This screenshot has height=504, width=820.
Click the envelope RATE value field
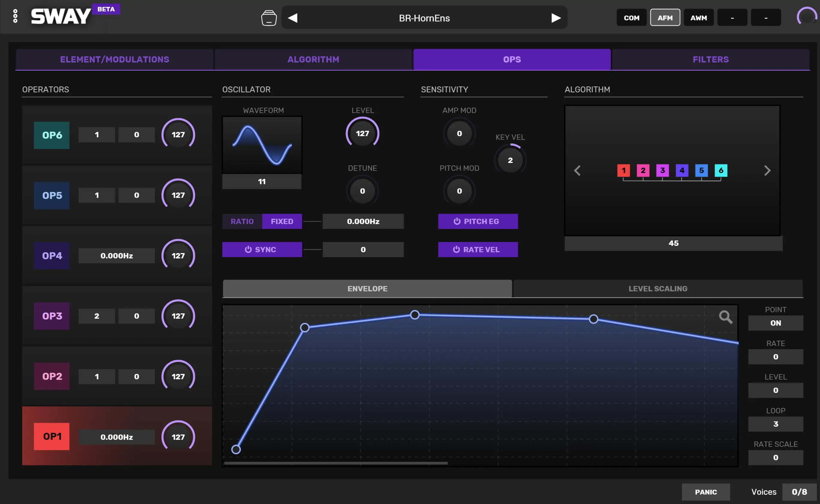pyautogui.click(x=776, y=357)
